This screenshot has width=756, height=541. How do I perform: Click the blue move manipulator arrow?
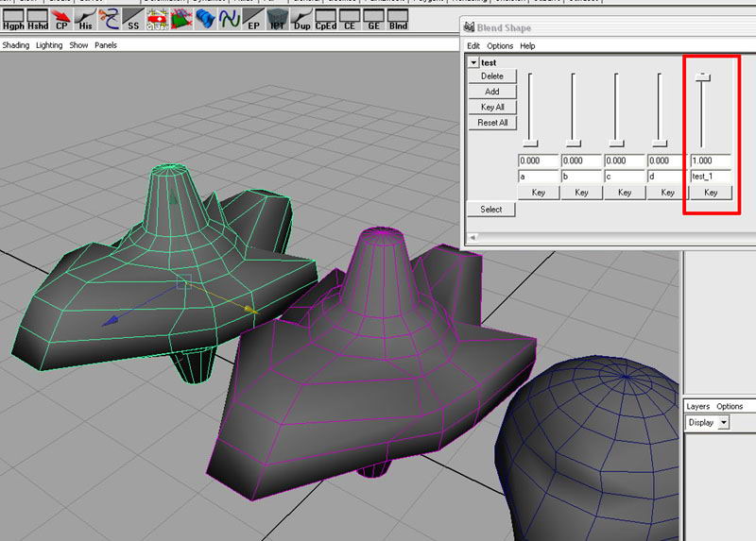(x=112, y=319)
